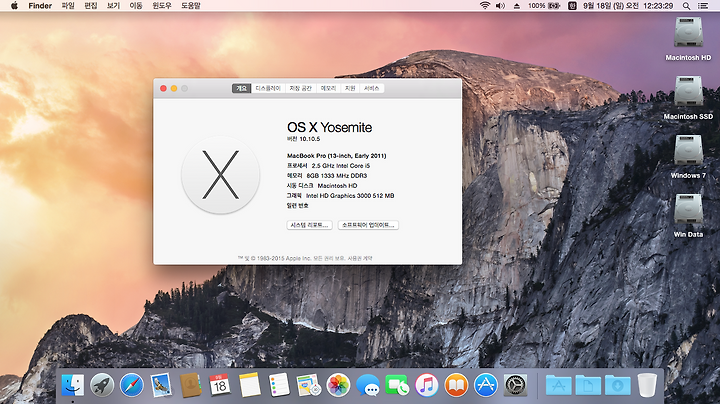Open Wi-Fi status menu
The width and height of the screenshot is (720, 404).
[485, 6]
